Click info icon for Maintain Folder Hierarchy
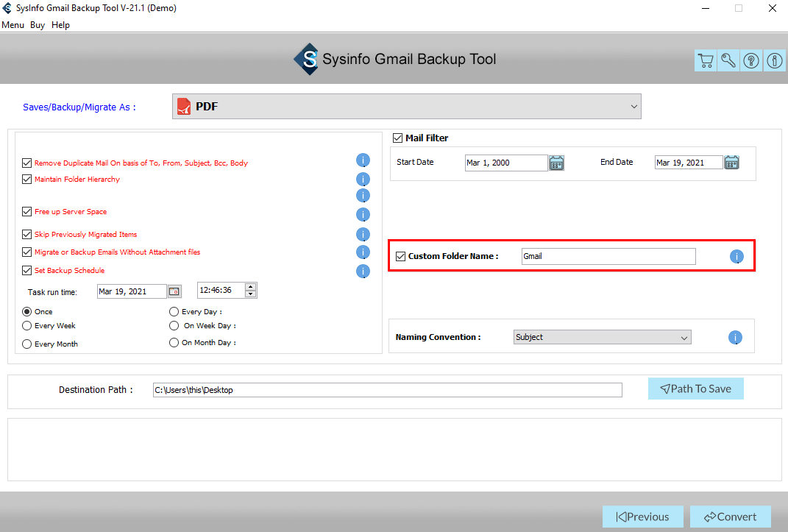 coord(363,180)
